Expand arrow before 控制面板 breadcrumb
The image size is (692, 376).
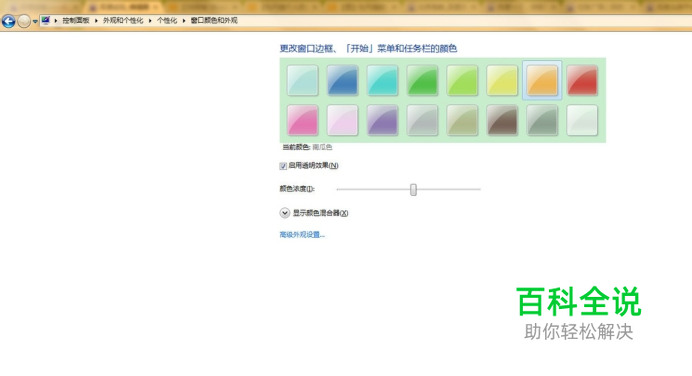[x=56, y=21]
